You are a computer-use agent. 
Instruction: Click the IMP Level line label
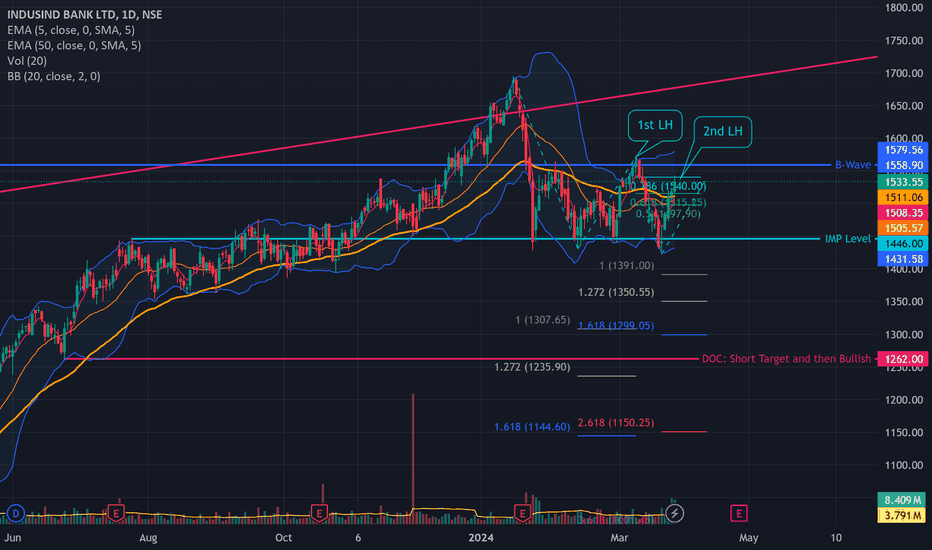click(x=848, y=238)
